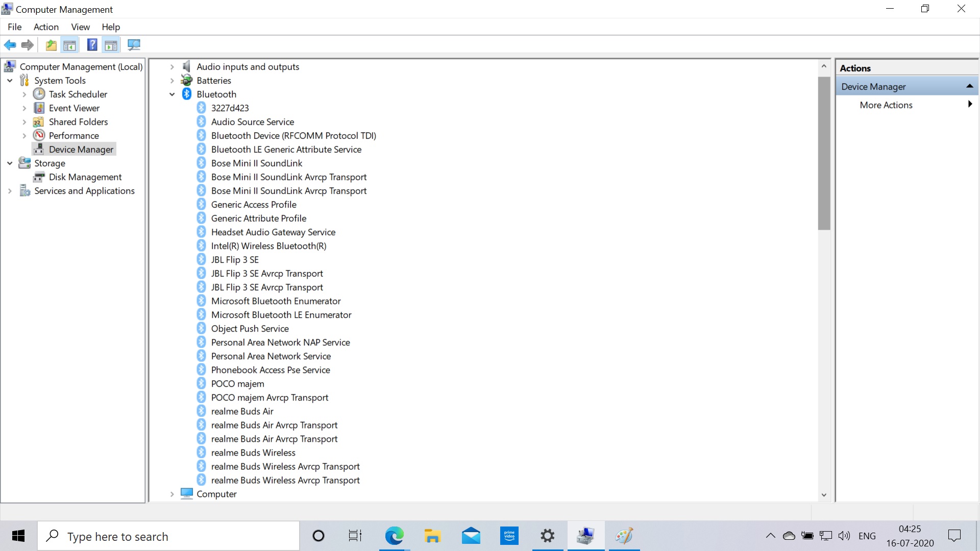This screenshot has height=551, width=980.
Task: Open Prime Video from taskbar
Action: pos(509,536)
